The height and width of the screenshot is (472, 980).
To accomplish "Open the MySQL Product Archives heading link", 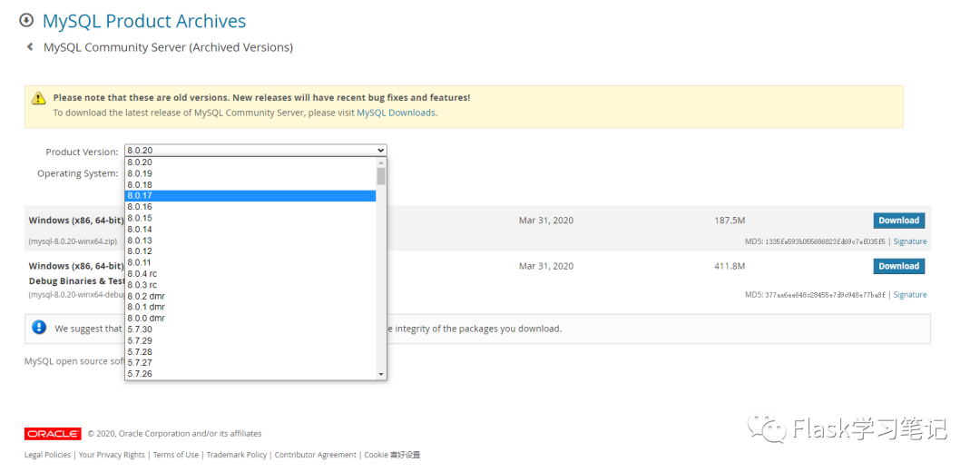I will click(143, 21).
